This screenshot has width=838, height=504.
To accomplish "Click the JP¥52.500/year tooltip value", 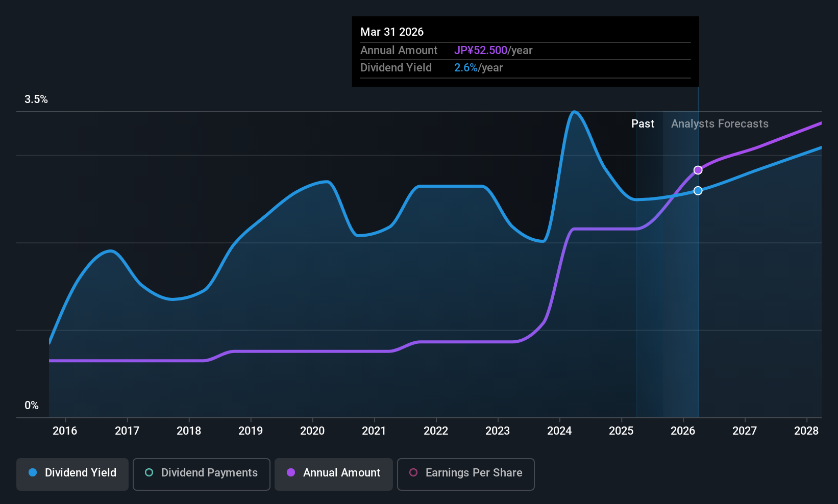I will 493,51.
